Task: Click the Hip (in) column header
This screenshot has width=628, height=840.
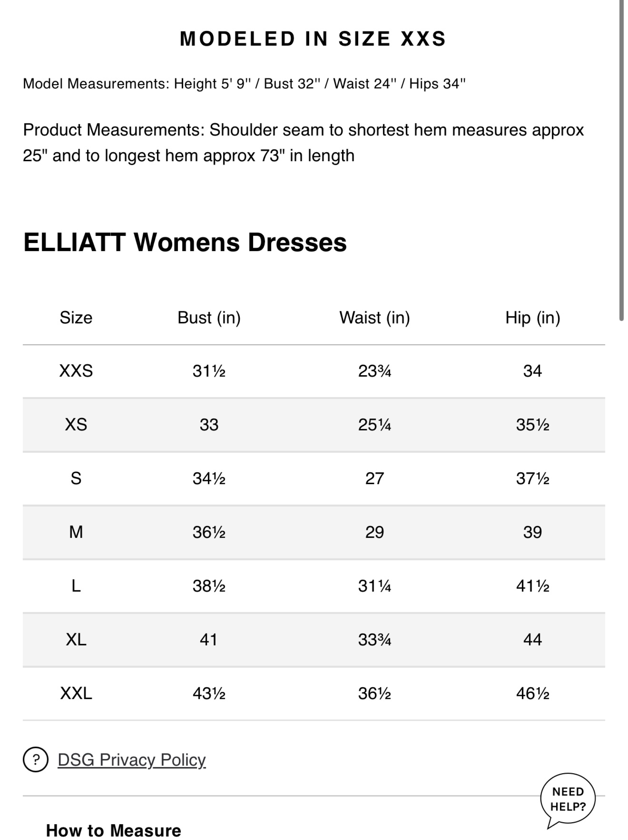Action: click(533, 317)
